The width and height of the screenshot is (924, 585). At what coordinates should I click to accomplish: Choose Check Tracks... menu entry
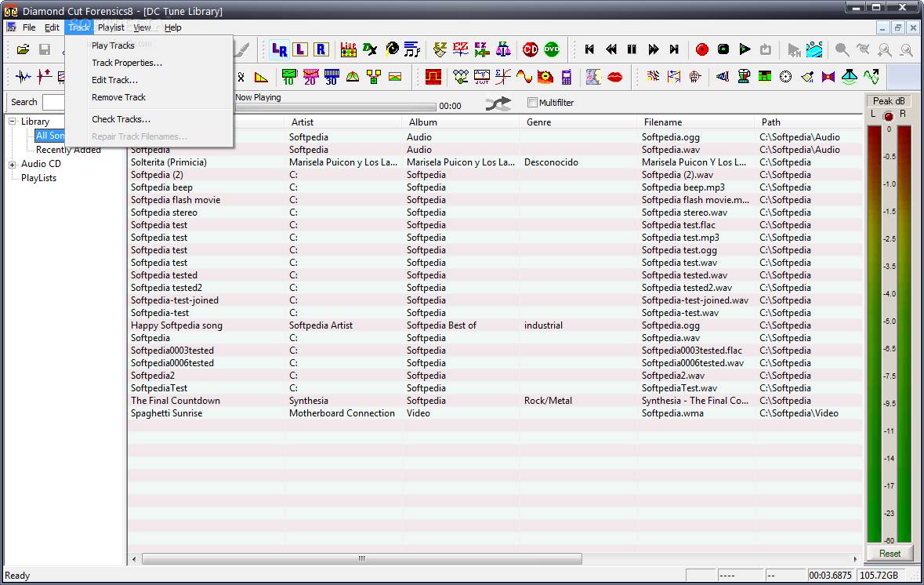[121, 119]
